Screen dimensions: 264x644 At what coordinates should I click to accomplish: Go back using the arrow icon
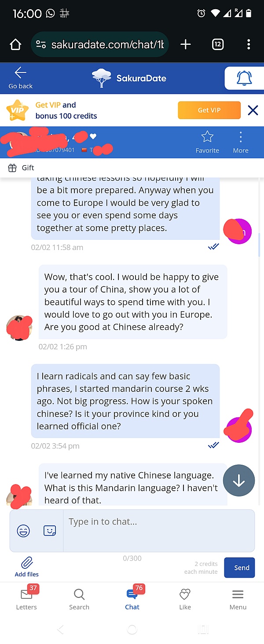pyautogui.click(x=20, y=72)
